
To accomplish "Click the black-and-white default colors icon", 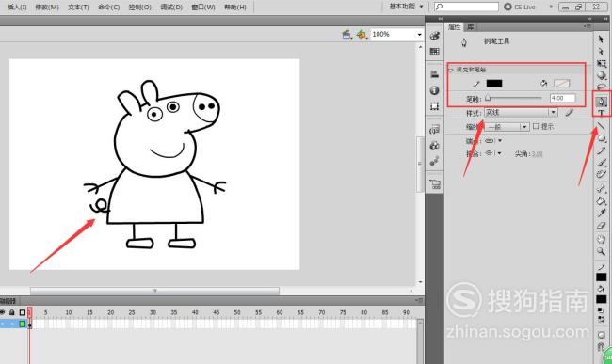I will coord(601,310).
